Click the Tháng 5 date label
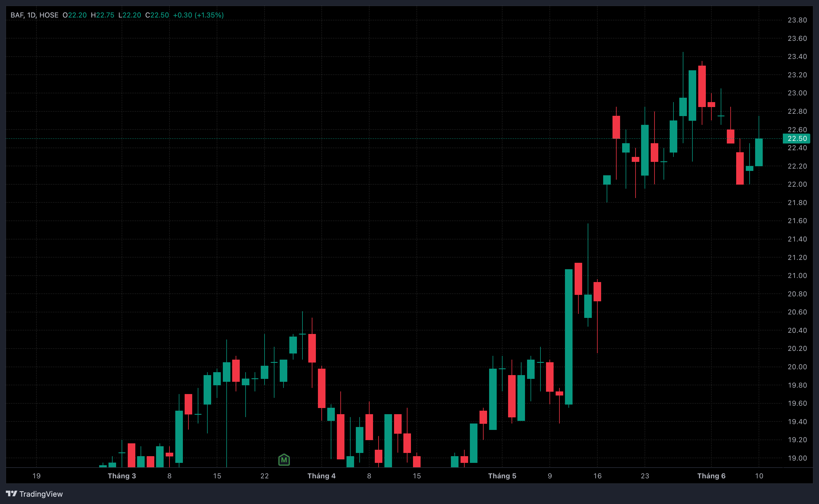Image resolution: width=819 pixels, height=504 pixels. pyautogui.click(x=502, y=476)
